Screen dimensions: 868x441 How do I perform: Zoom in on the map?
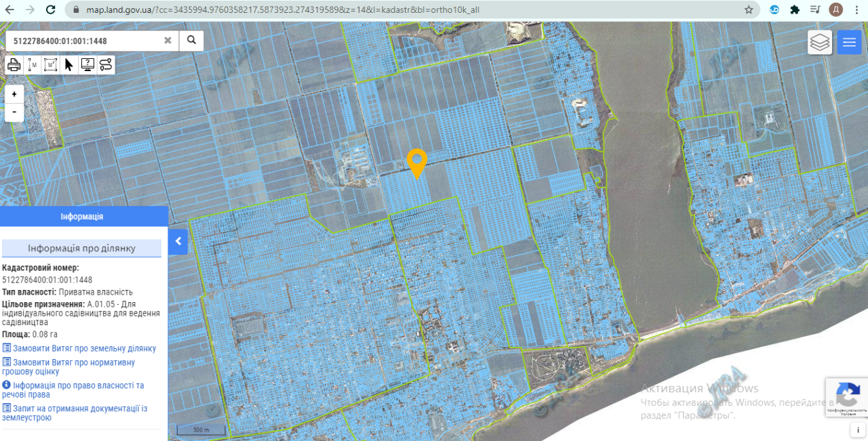coord(14,94)
